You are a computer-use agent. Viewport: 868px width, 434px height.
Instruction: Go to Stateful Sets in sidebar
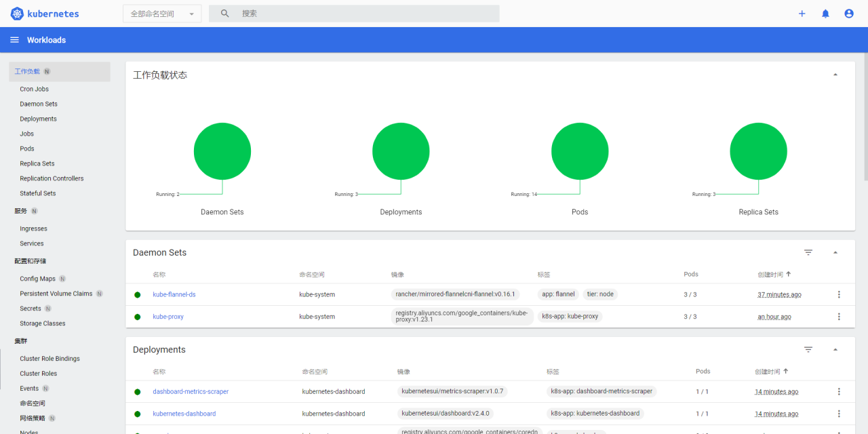pos(38,193)
